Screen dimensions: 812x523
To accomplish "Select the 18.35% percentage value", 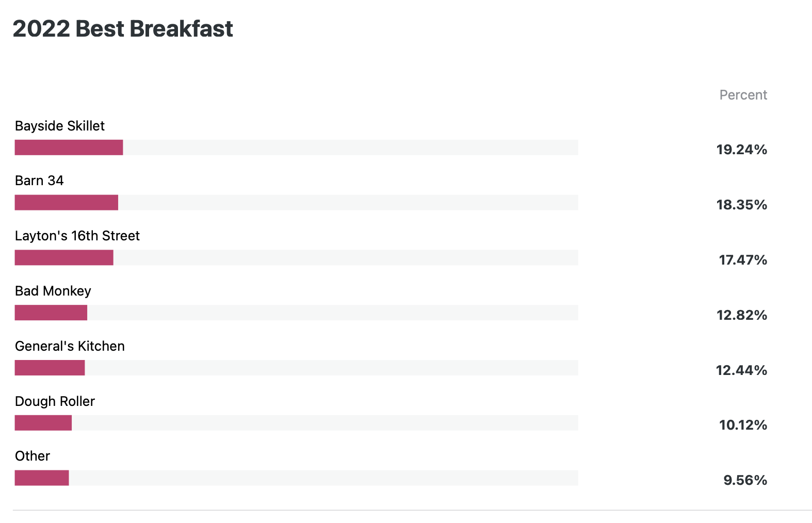I will [742, 205].
